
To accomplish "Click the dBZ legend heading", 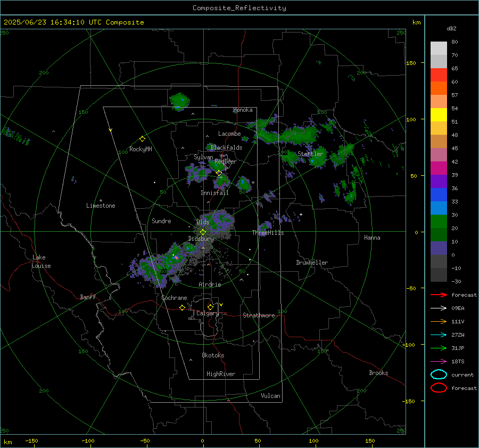I will 451,29.
